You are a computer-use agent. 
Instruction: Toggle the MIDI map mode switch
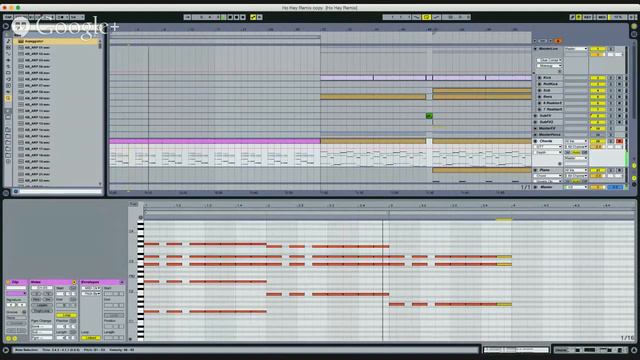pyautogui.click(x=602, y=17)
